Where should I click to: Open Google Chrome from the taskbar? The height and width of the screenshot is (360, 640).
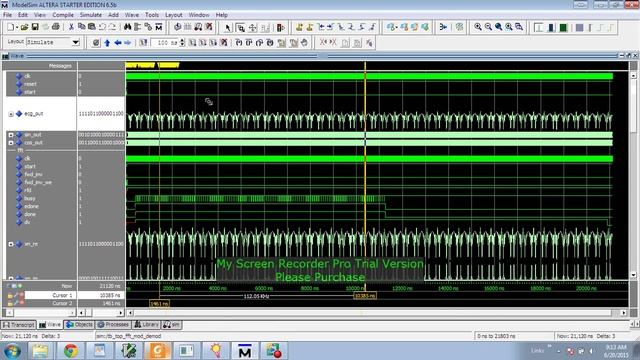(x=70, y=351)
